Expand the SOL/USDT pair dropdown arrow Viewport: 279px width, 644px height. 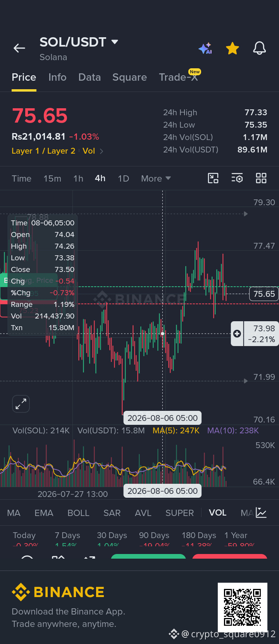tap(115, 42)
